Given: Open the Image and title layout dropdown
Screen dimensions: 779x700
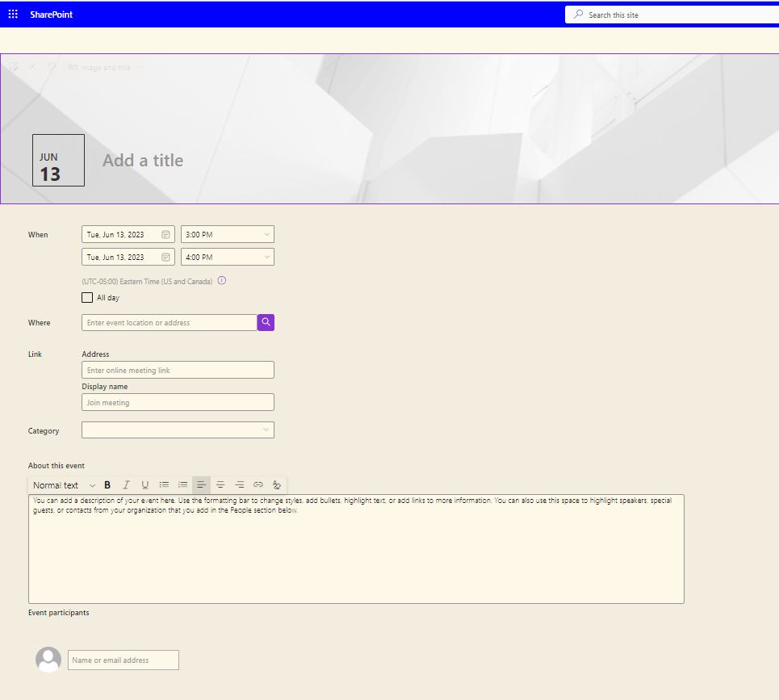Looking at the screenshot, I should click(104, 67).
